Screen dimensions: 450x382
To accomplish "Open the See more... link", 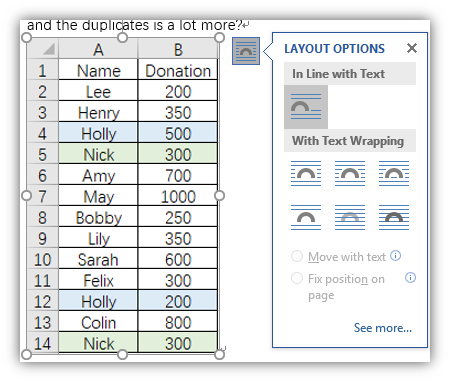I will point(383,328).
